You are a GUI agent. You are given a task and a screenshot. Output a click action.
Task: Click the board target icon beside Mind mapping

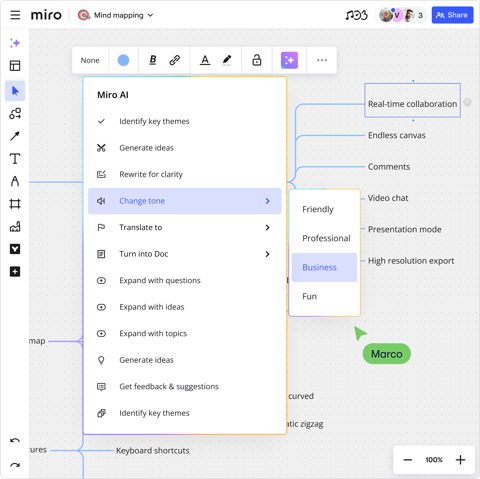[x=84, y=15]
